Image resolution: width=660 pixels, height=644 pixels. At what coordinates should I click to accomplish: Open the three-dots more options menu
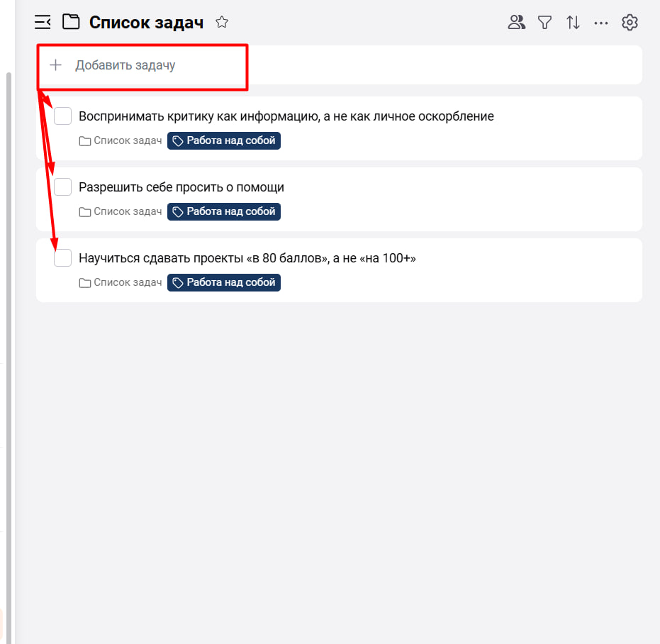(601, 23)
